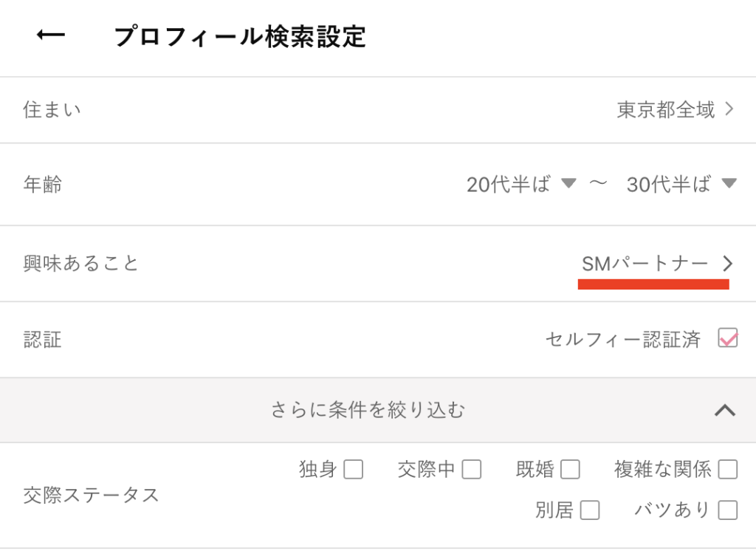Tap the 興味あること row chevron arrow
Screen dimensions: 756x551
coord(729,264)
